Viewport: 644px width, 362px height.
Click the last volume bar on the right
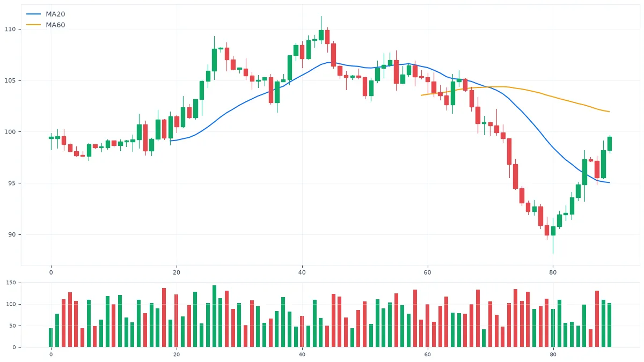609,325
